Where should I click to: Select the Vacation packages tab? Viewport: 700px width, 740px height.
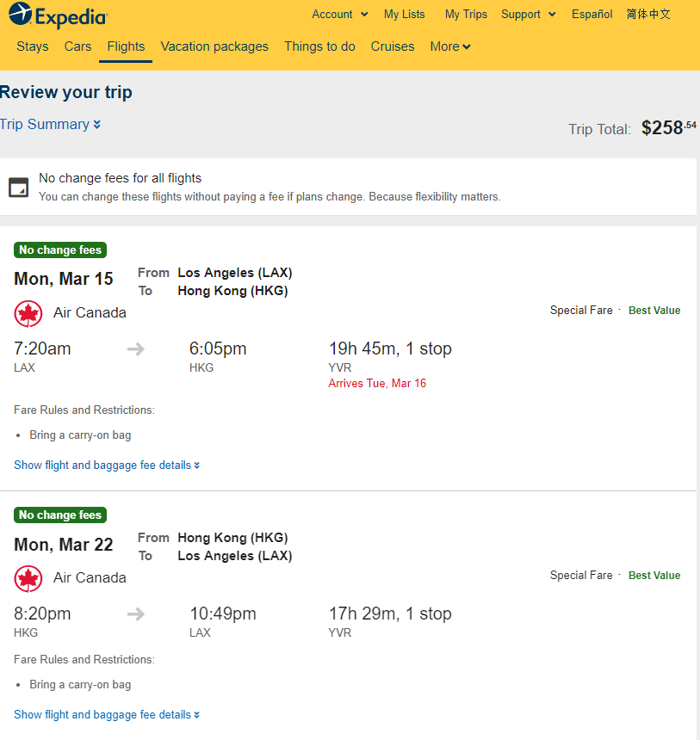point(214,46)
